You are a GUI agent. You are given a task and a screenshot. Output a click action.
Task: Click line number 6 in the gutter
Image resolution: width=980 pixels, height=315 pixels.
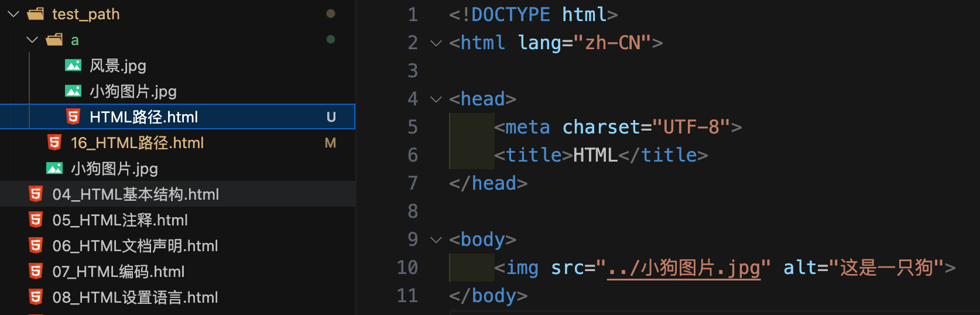(413, 155)
